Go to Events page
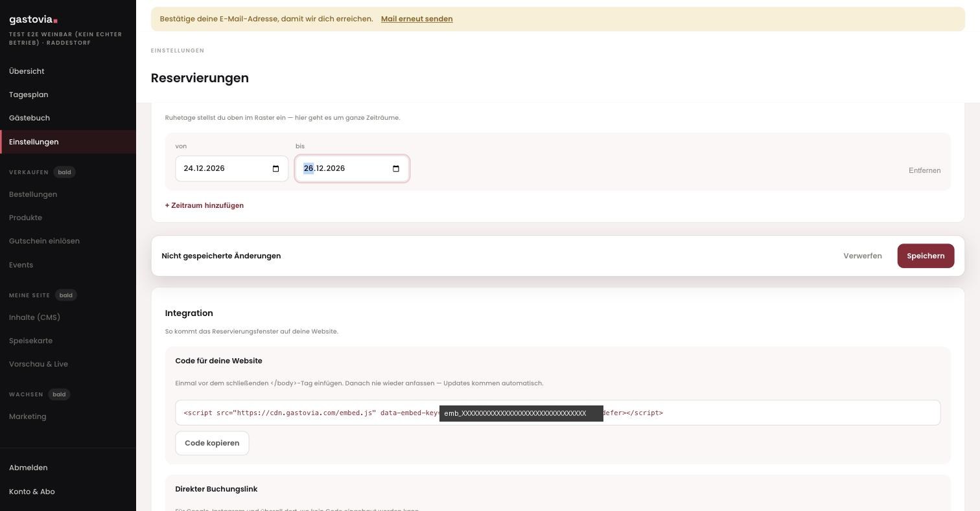980x511 pixels. pyautogui.click(x=21, y=265)
